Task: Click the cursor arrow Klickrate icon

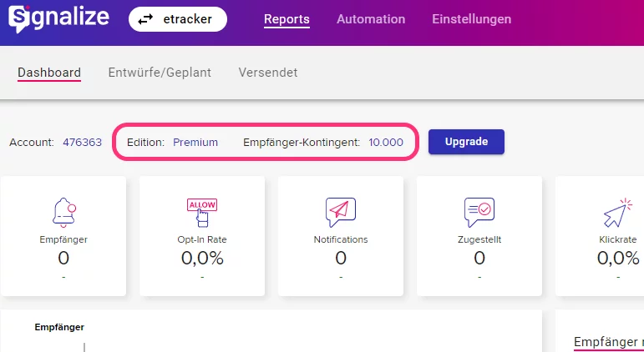Action: coord(618,213)
